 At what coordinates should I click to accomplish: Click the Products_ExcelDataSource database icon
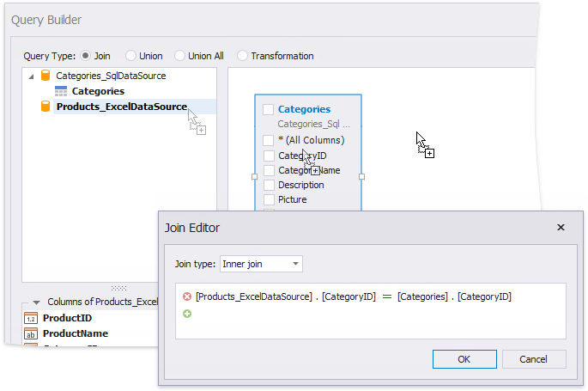45,107
